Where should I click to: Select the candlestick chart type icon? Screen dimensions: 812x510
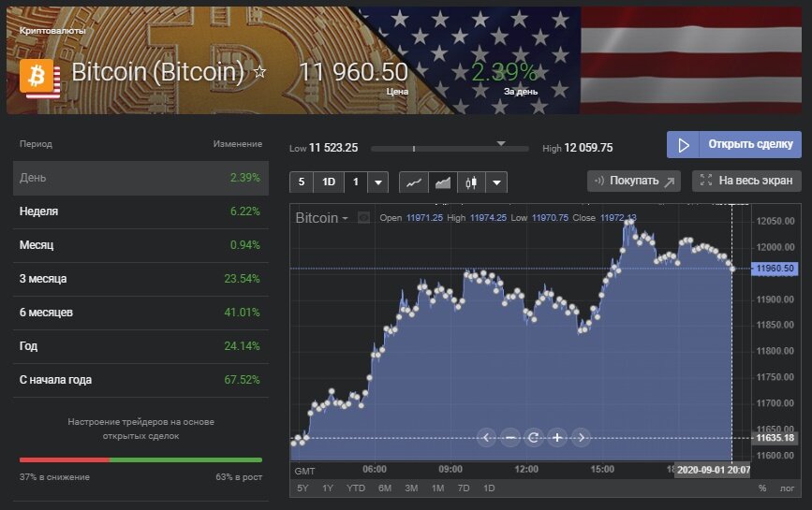pyautogui.click(x=471, y=182)
